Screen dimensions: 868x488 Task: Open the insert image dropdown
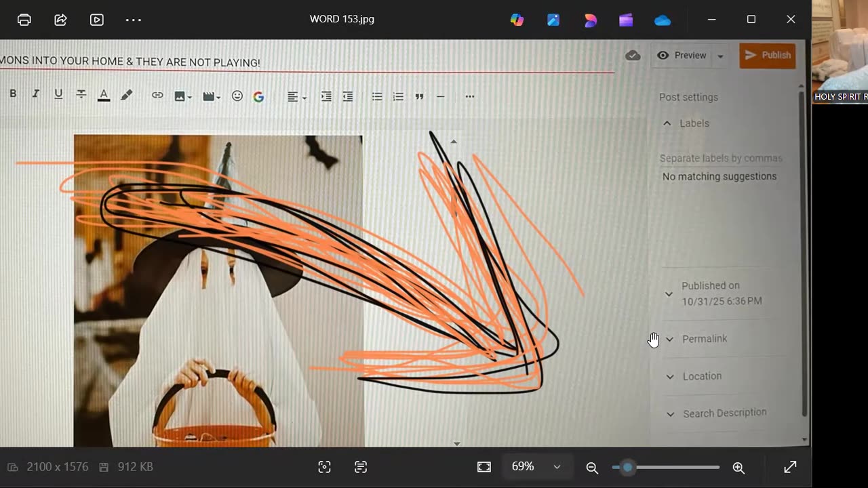[x=182, y=97]
